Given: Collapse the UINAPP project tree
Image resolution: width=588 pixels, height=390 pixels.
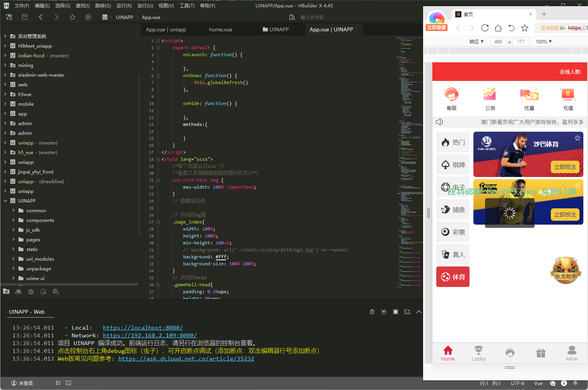Looking at the screenshot, I should click(5, 201).
